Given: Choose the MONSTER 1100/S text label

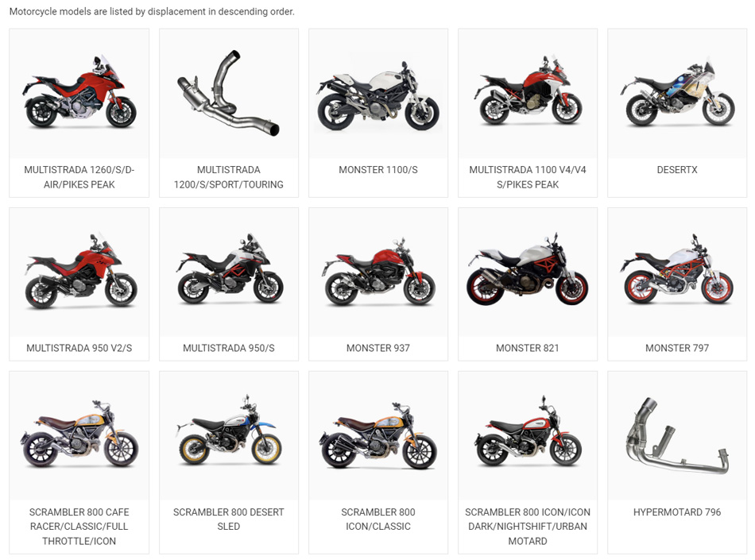Looking at the screenshot, I should pos(378,170).
